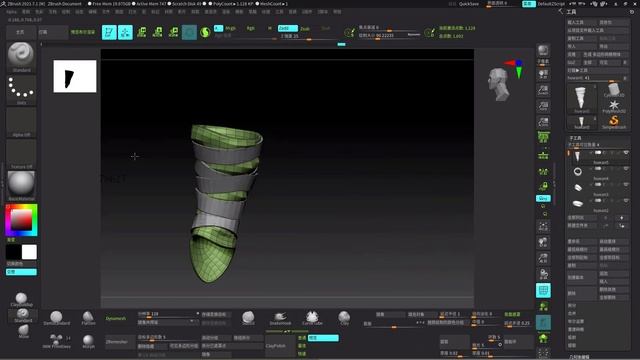640x360 pixels.
Task: Click the tool panel dock arrow
Action: (x=561, y=11)
